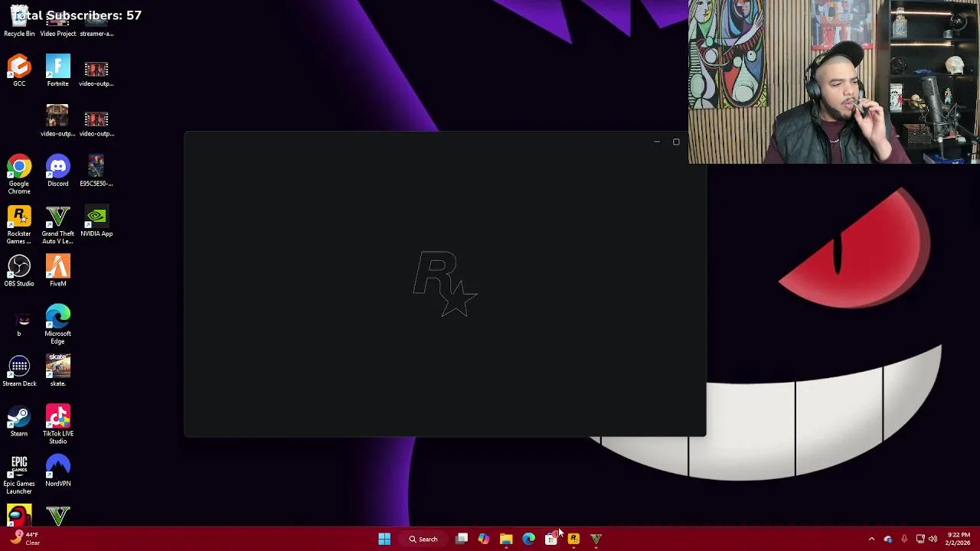
Task: Click the taskbar Search box
Action: pyautogui.click(x=423, y=539)
